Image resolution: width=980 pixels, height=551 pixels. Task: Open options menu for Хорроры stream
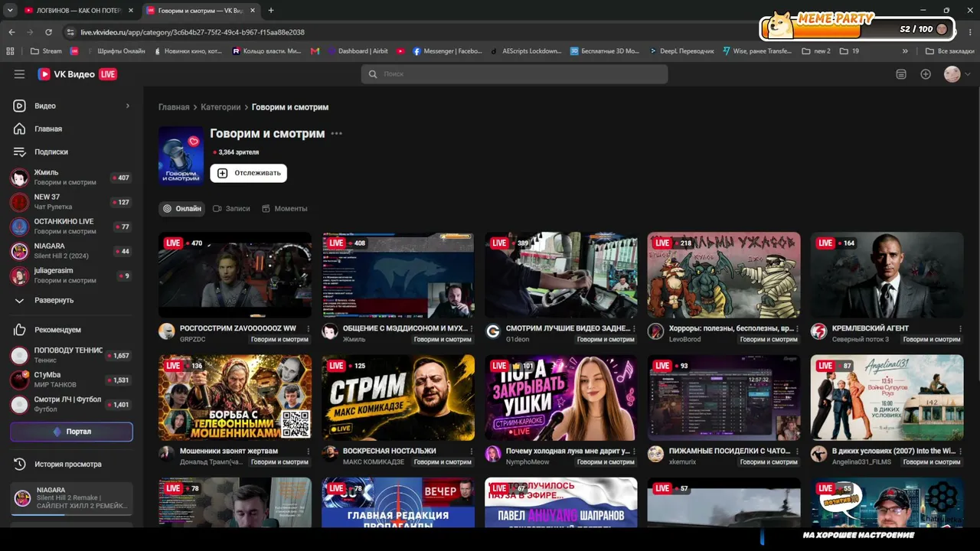[x=798, y=328]
